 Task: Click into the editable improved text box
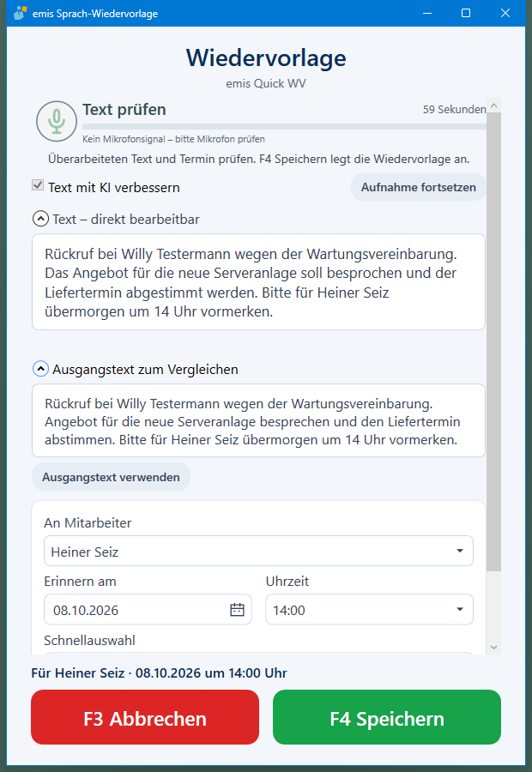[x=258, y=282]
